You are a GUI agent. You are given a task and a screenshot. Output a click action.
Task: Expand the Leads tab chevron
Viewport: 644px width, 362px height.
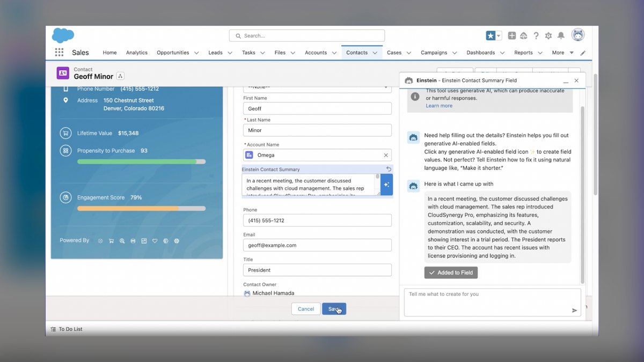[x=230, y=53]
